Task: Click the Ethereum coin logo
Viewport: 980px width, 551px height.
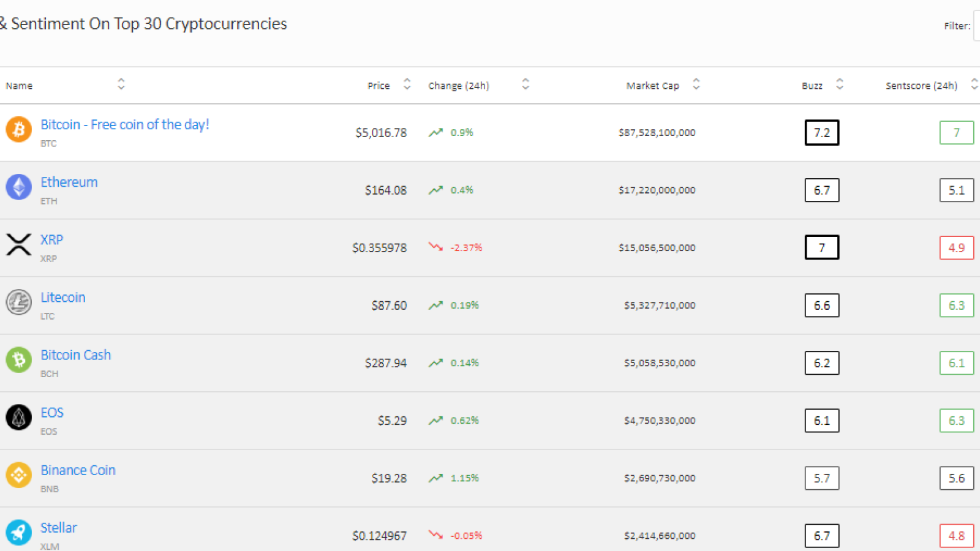Action: [x=19, y=187]
